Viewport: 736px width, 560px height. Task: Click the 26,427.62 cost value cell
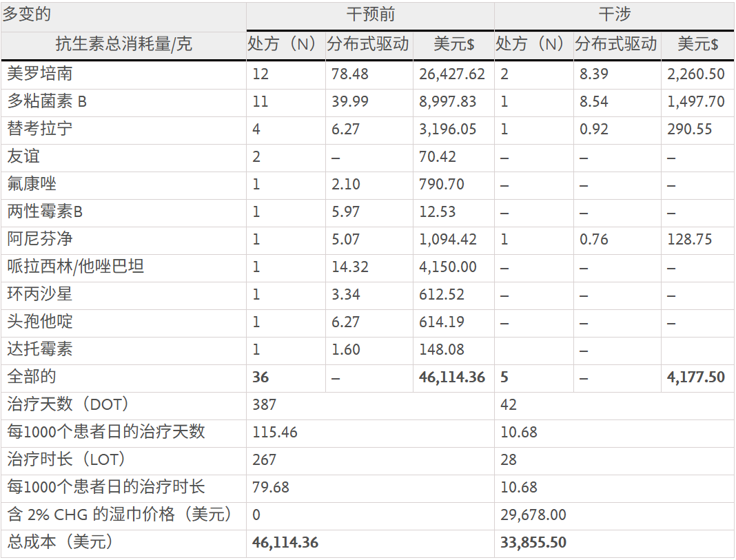[x=452, y=74]
